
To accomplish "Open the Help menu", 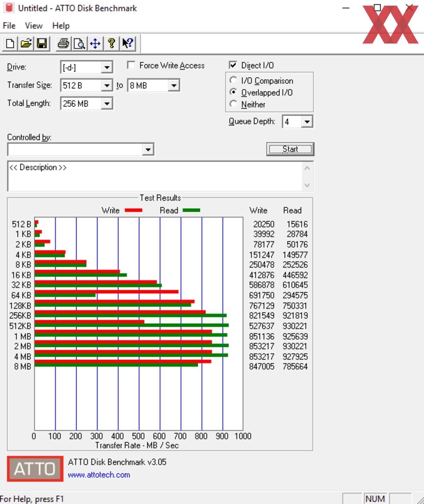I will point(61,26).
